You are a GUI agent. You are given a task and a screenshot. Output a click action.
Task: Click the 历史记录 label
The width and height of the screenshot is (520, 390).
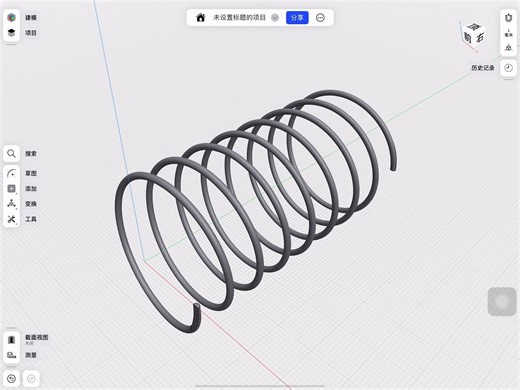tap(483, 68)
